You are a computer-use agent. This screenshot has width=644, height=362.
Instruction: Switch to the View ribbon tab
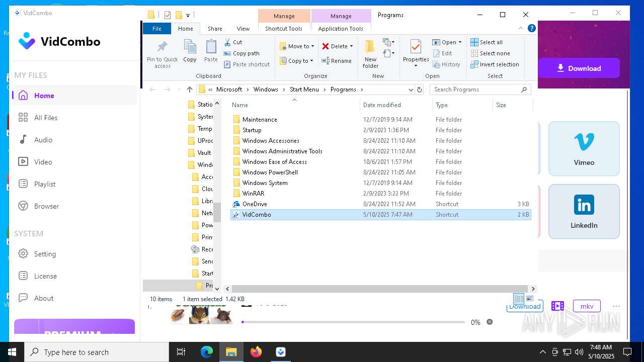tap(243, 29)
